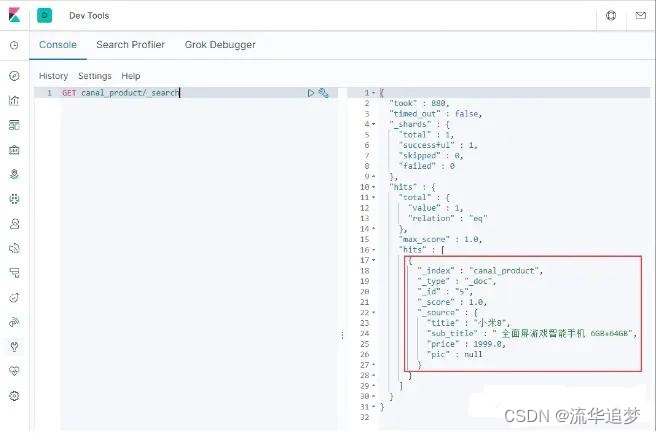
Task: Collapse the "_source" block at line 22
Action: 374,313
